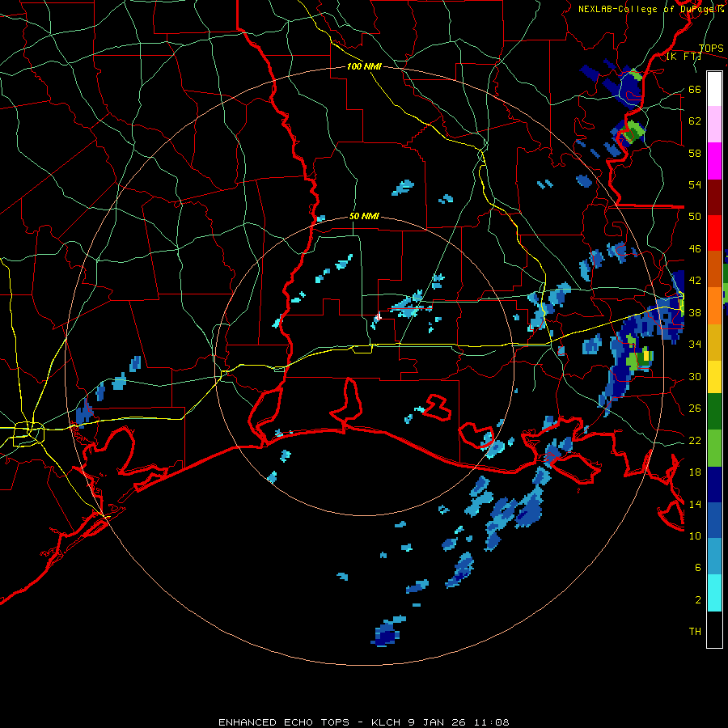Click the '46' legend value
This screenshot has height=728, width=728.
point(695,249)
